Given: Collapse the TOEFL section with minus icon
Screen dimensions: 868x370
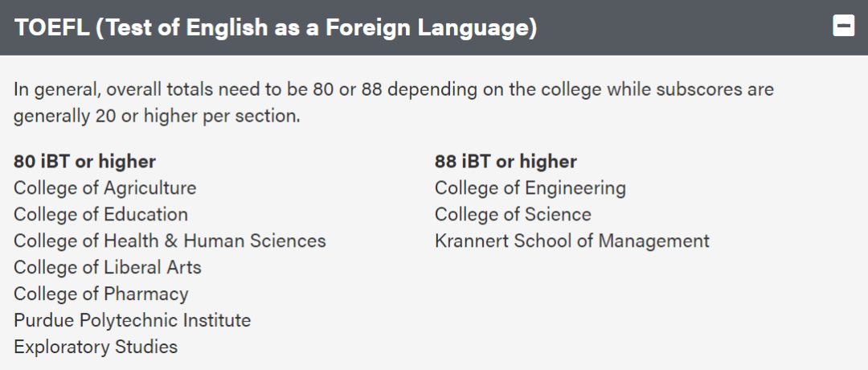Looking at the screenshot, I should (844, 26).
